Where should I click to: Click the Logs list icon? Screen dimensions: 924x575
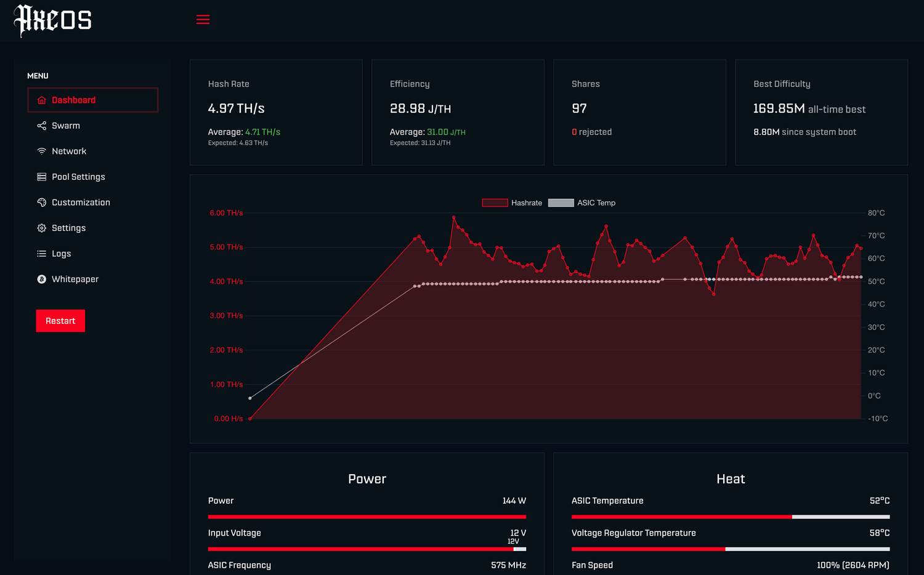tap(41, 253)
